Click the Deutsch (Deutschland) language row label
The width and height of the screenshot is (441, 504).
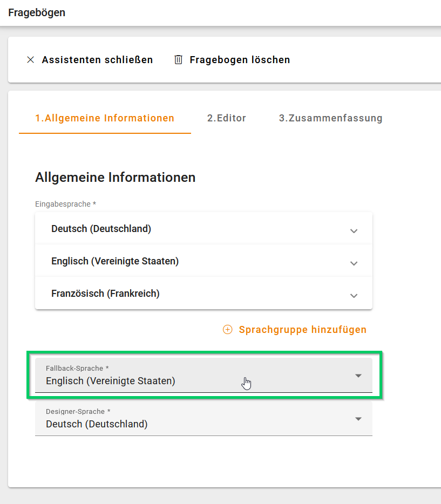(101, 229)
